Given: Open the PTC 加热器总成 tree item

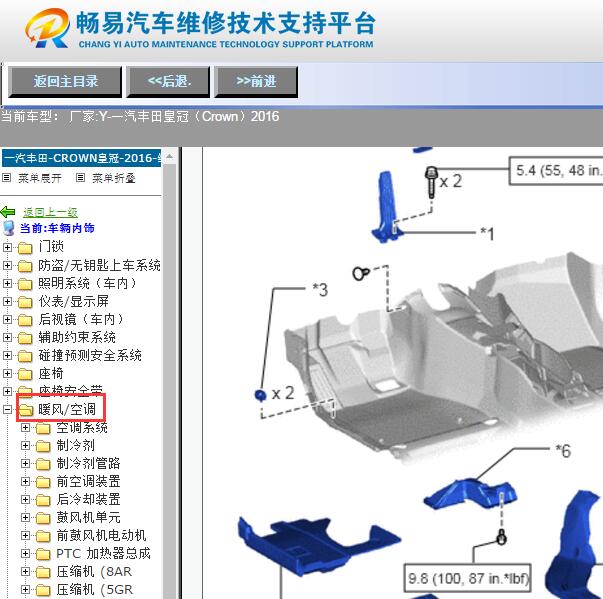Looking at the screenshot, I should click(103, 553).
